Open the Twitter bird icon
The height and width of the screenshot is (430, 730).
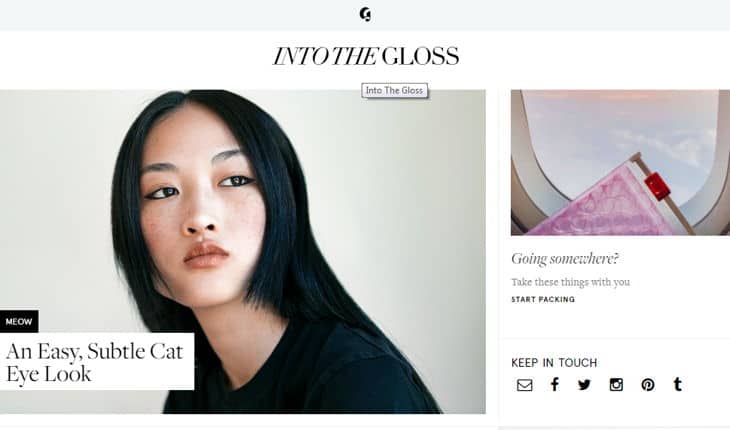coord(584,384)
